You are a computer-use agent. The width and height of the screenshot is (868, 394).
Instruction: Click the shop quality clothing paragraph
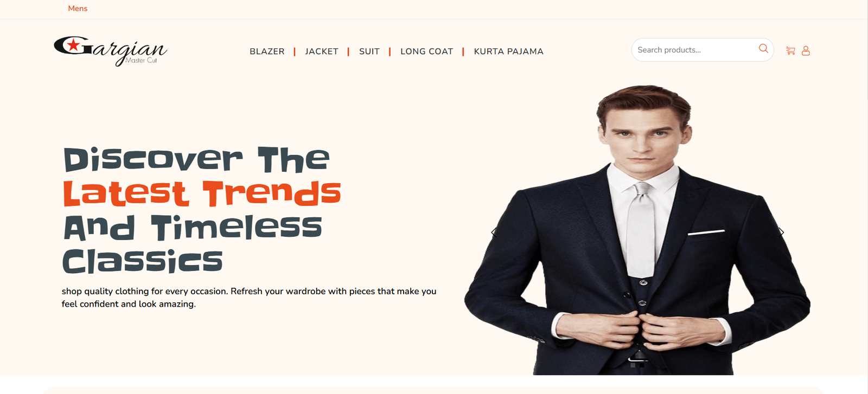click(x=249, y=298)
